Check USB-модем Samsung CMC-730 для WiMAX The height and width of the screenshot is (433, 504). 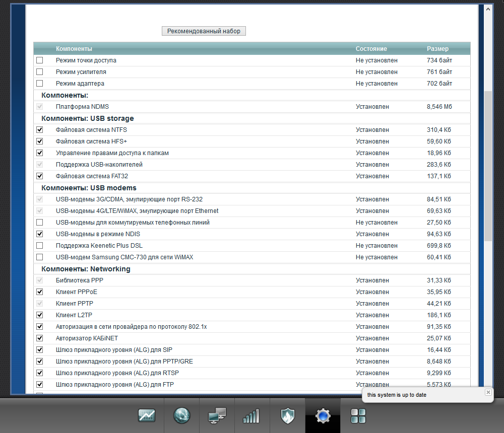[39, 257]
